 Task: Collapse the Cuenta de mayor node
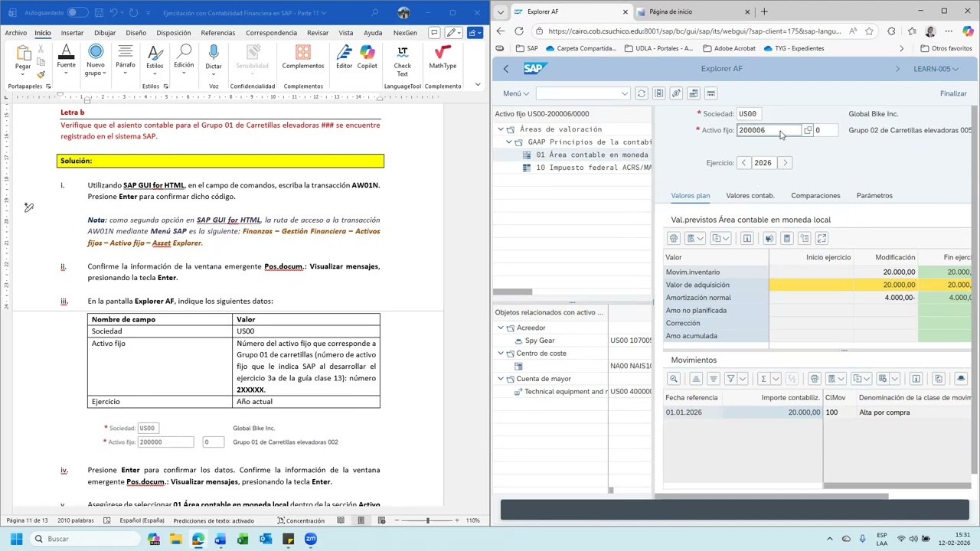(501, 379)
